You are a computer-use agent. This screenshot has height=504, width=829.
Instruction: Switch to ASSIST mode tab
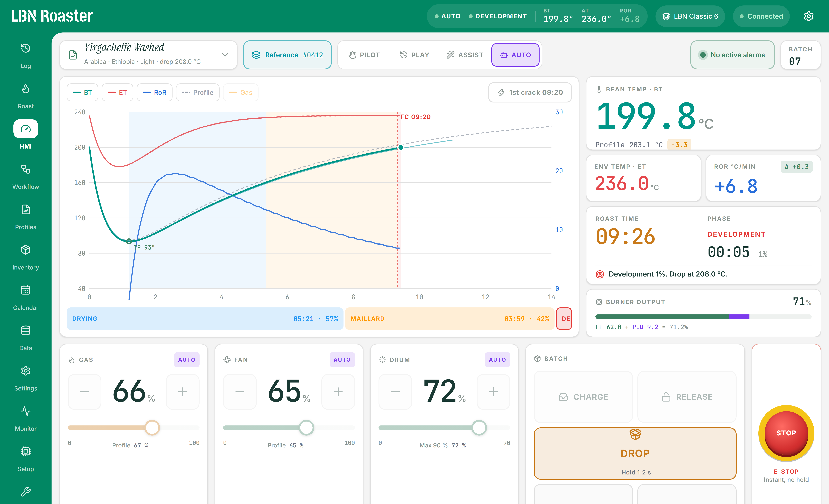click(465, 55)
